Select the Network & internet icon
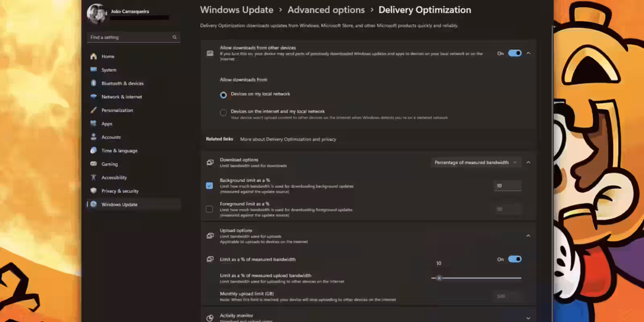 coord(93,97)
